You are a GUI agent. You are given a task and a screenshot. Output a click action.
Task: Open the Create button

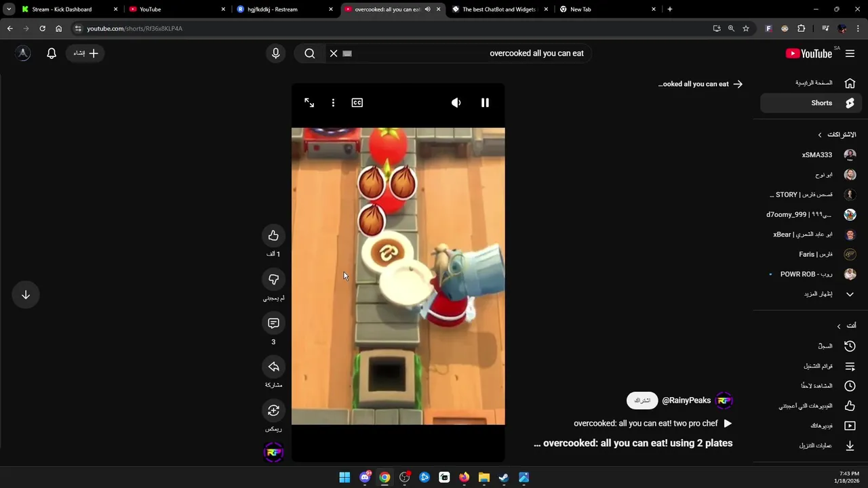pyautogui.click(x=85, y=54)
